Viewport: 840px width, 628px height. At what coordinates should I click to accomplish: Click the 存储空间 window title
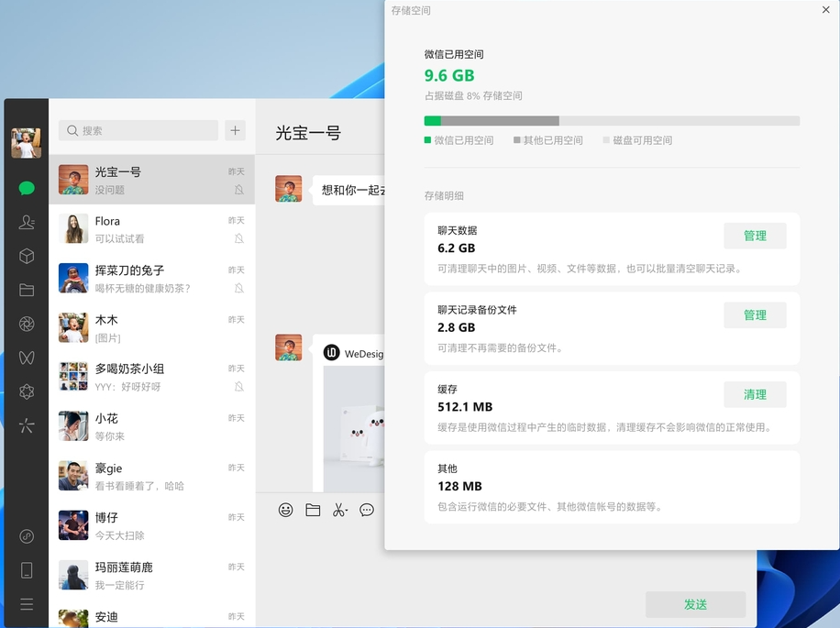[x=410, y=10]
